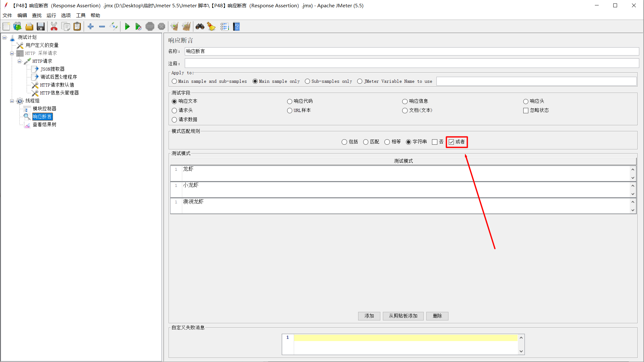The height and width of the screenshot is (362, 644).
Task: Start test with no pauses icon
Action: (138, 27)
